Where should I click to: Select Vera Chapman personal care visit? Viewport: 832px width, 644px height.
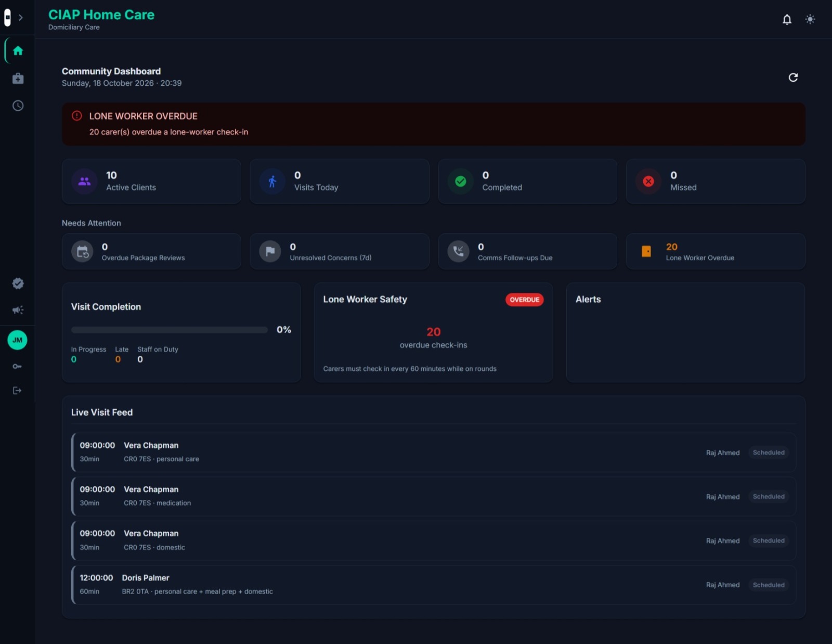pos(434,453)
